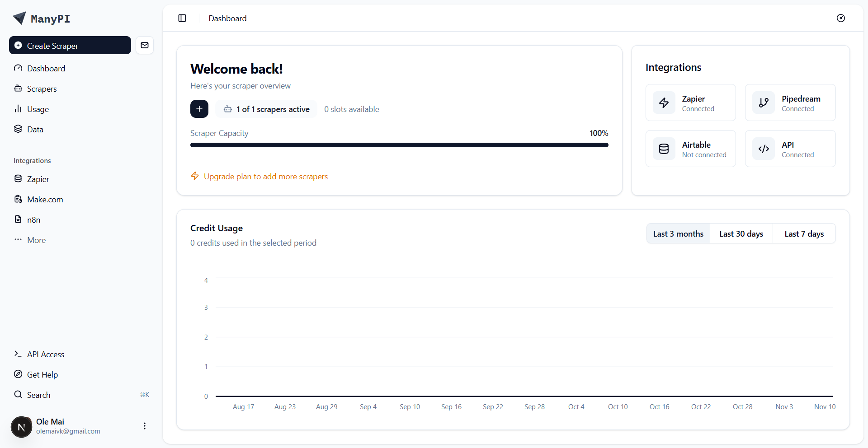Click the API code icon in Integrations
The height and width of the screenshot is (448, 868).
tap(763, 148)
